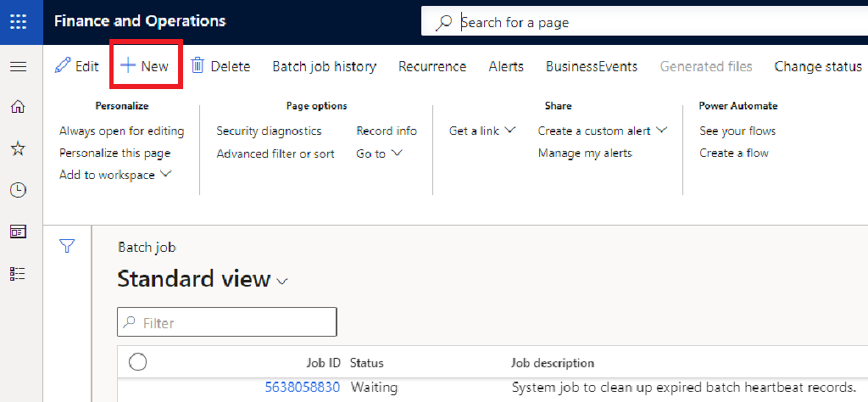Click the Delete button with trash icon

[x=220, y=66]
